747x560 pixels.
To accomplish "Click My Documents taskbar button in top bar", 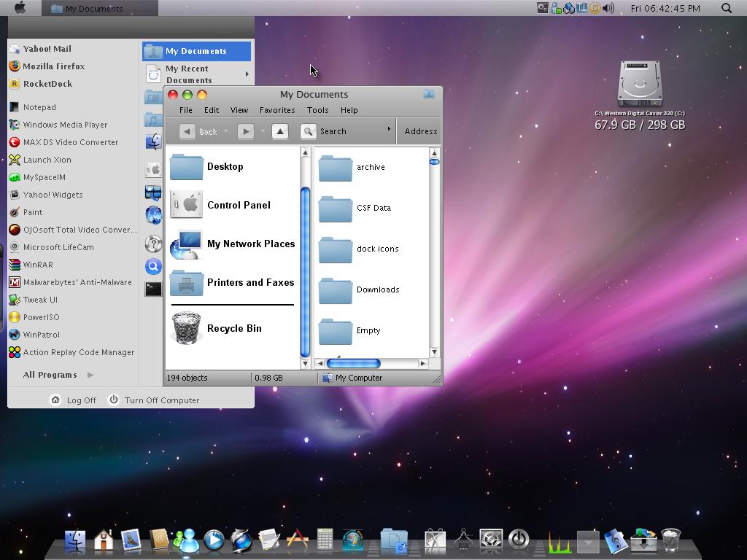I will 99,8.
